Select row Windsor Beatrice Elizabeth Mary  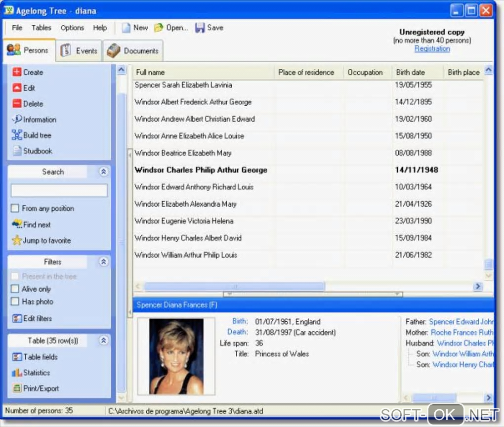pyautogui.click(x=308, y=153)
